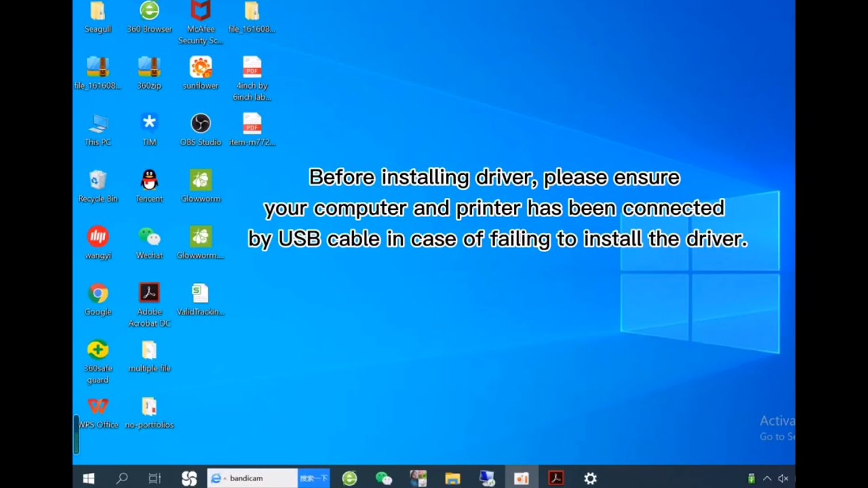The image size is (868, 488).
Task: Select the ValidTrackin spreadsheet file
Action: [x=201, y=299]
